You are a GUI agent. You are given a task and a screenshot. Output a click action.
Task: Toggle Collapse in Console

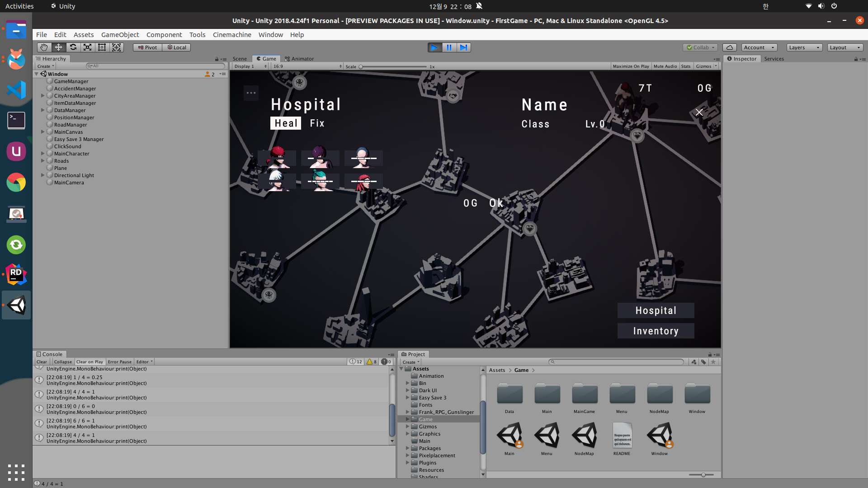click(x=63, y=362)
